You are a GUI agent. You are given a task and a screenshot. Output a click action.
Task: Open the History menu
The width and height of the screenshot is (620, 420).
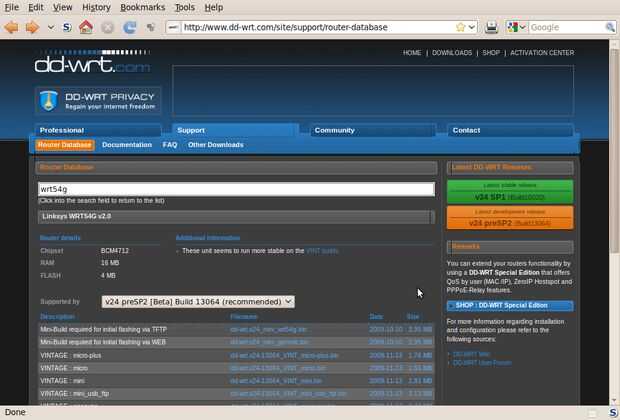coord(96,7)
